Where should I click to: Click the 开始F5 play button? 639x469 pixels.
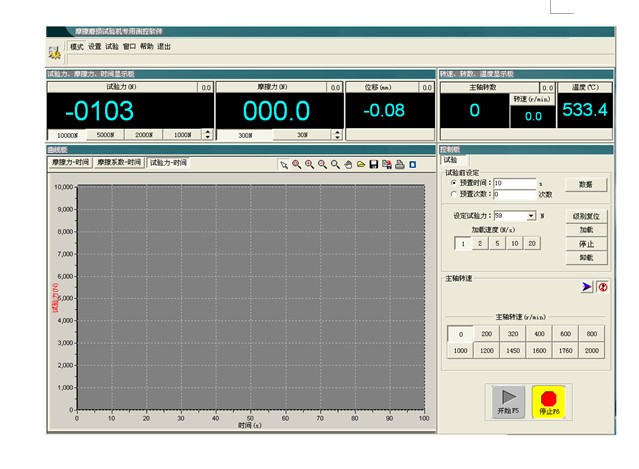[508, 401]
